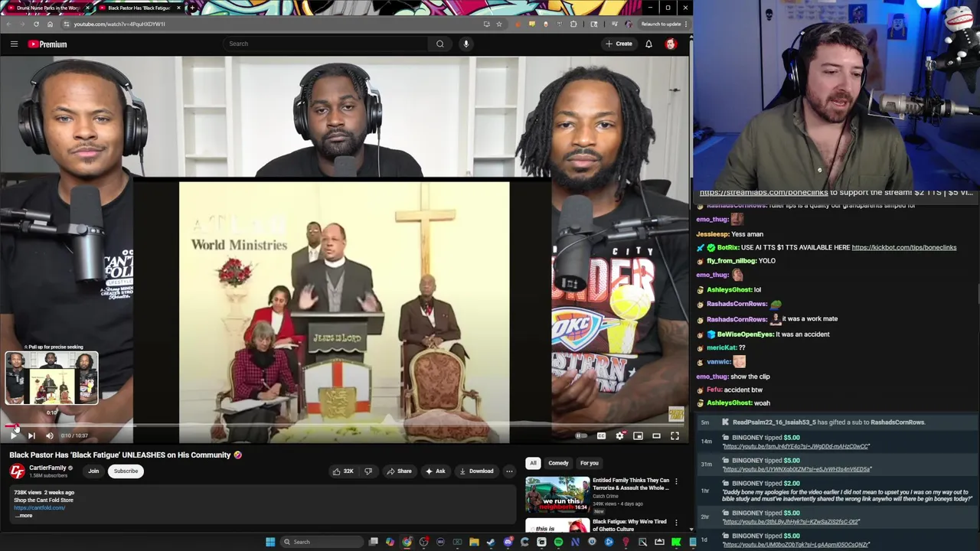Open Spotify from taskbar
The width and height of the screenshot is (980, 551).
[558, 542]
